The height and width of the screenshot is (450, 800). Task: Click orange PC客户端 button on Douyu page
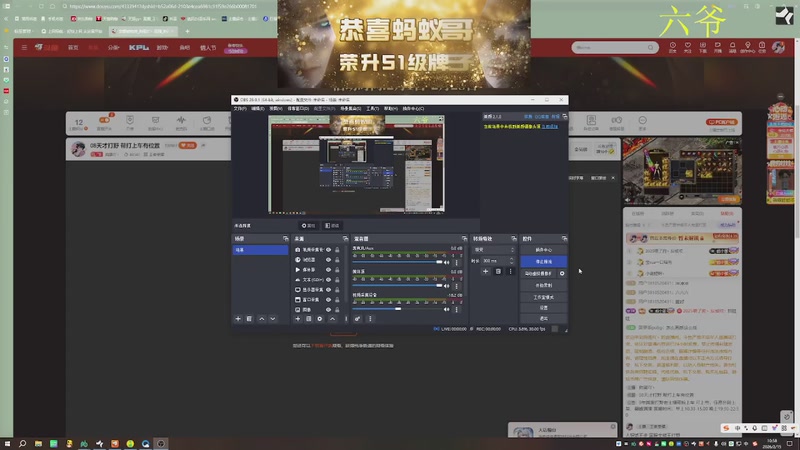(722, 122)
